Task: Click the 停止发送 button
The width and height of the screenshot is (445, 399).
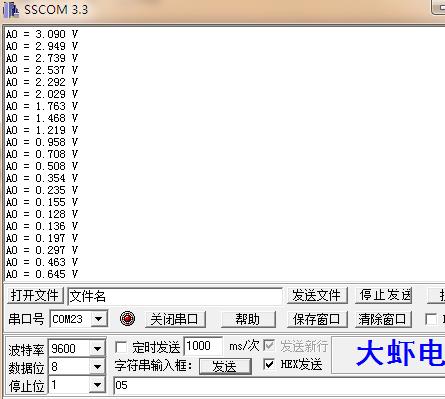Action: pyautogui.click(x=384, y=295)
